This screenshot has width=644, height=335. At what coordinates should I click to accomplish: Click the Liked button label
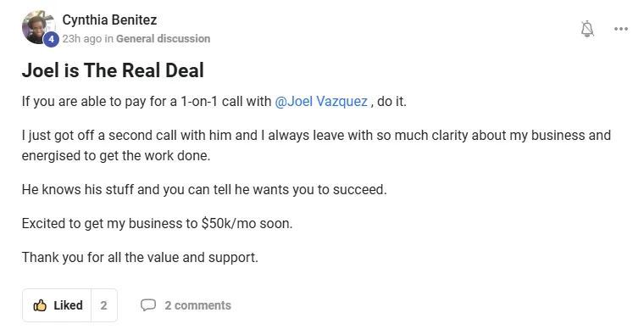click(68, 305)
